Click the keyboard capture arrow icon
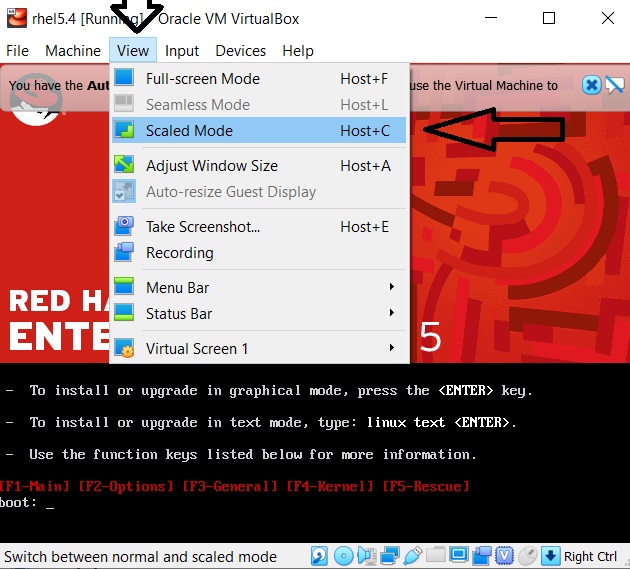The image size is (630, 569). [550, 556]
